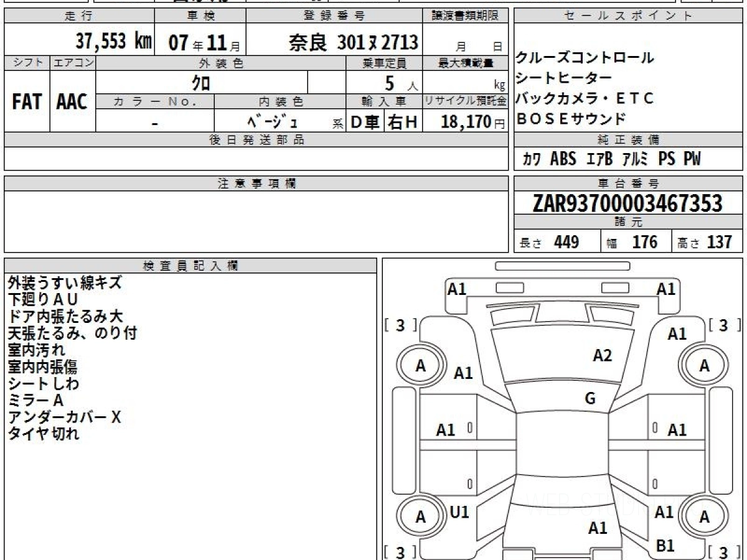
Task: Click the シートヒーター sales point
Action: click(x=564, y=78)
